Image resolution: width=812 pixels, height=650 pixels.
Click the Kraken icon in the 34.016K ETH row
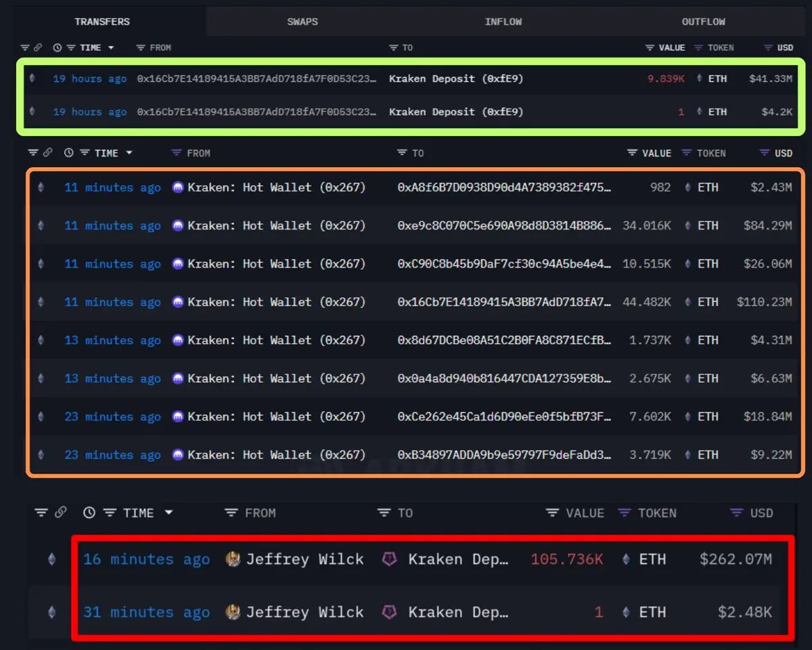pos(178,225)
